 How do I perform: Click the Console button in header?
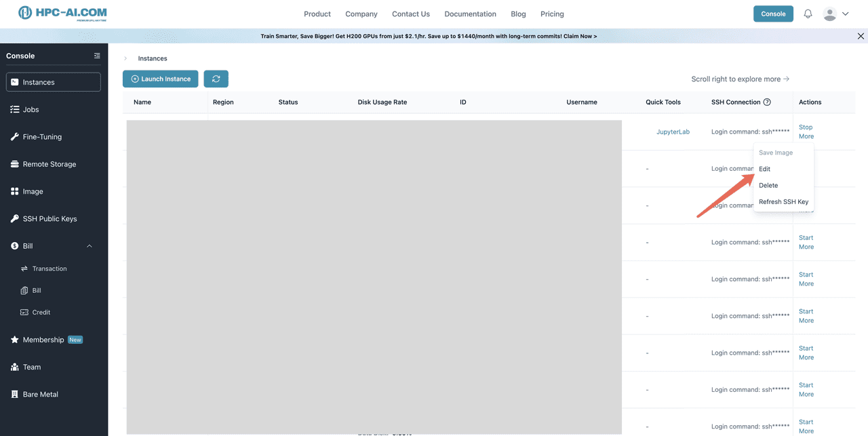[773, 14]
